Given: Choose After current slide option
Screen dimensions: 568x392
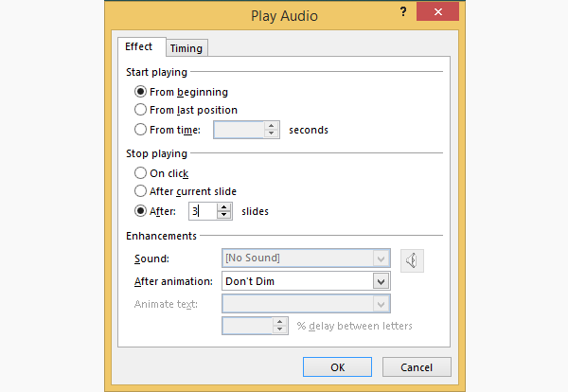Looking at the screenshot, I should coord(141,191).
